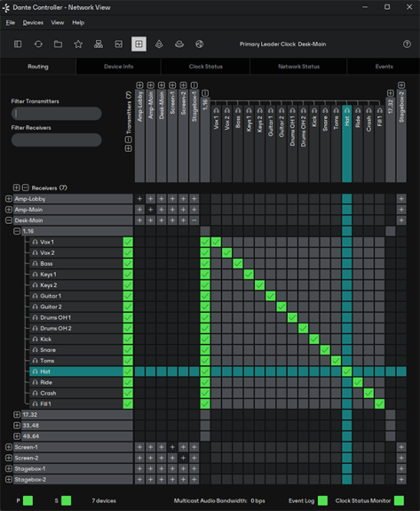Click the sidebar panel toggle icon
This screenshot has height=511, width=420.
coord(18,44)
